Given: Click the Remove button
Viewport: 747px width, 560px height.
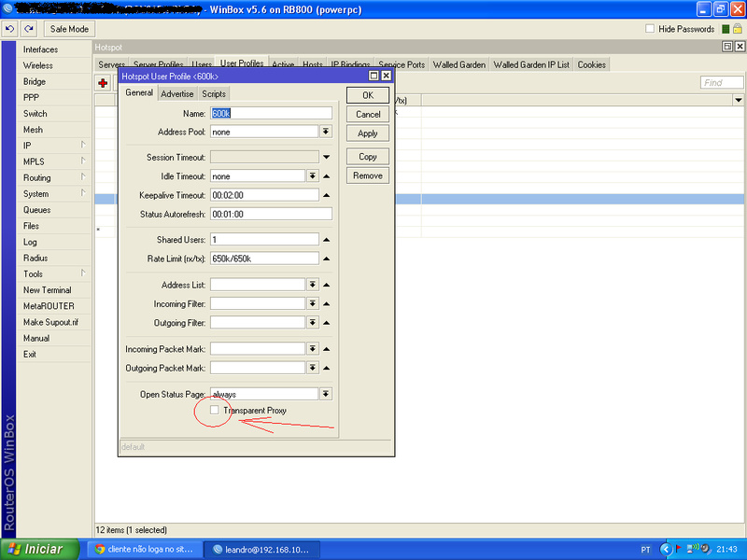Looking at the screenshot, I should (x=368, y=175).
